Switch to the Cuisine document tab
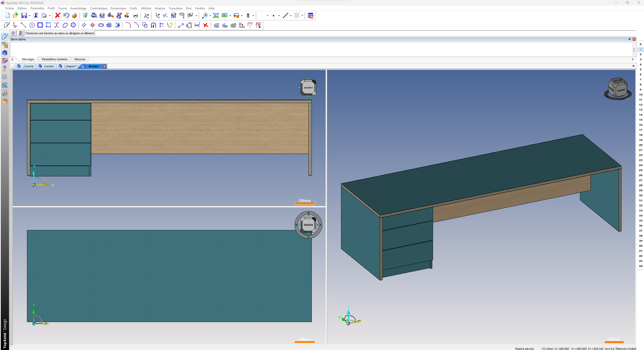The height and width of the screenshot is (350, 644). point(47,66)
